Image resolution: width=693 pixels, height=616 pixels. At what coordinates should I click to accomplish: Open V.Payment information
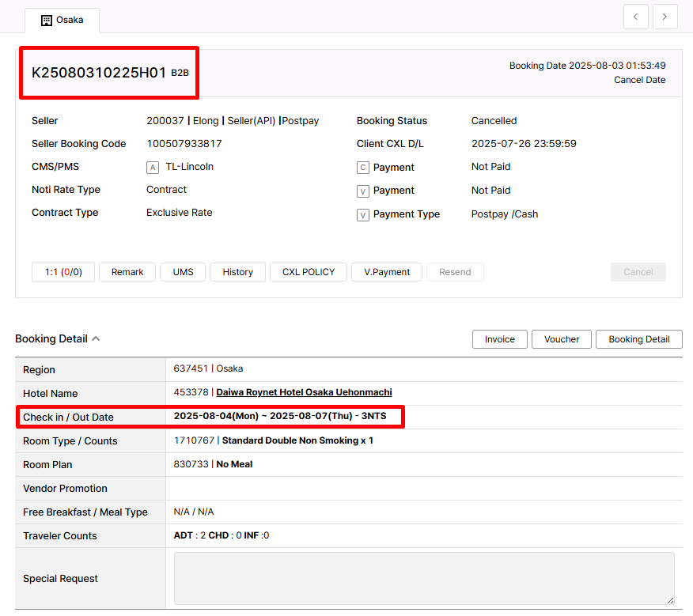point(386,272)
